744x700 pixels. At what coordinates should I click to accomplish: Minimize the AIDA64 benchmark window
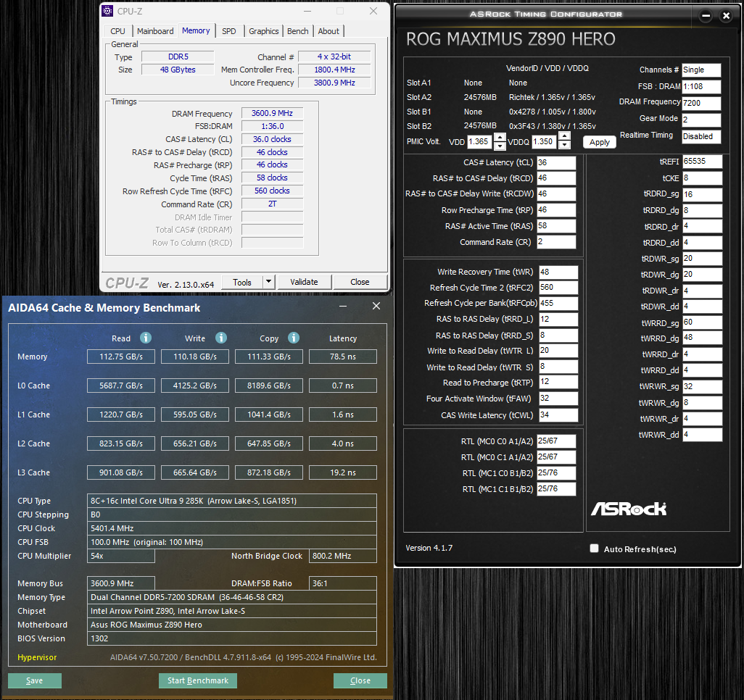coord(343,307)
